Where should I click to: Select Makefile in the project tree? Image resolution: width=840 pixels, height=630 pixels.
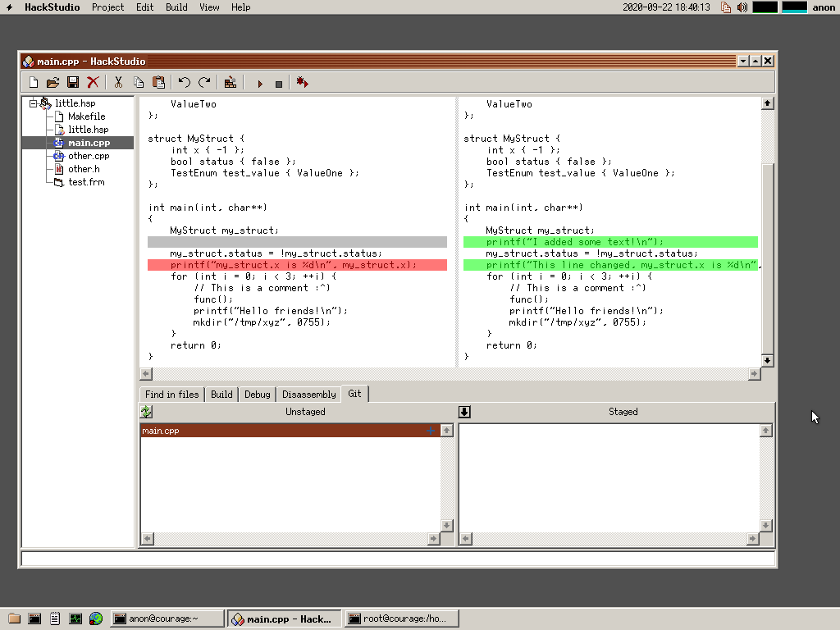click(x=86, y=116)
